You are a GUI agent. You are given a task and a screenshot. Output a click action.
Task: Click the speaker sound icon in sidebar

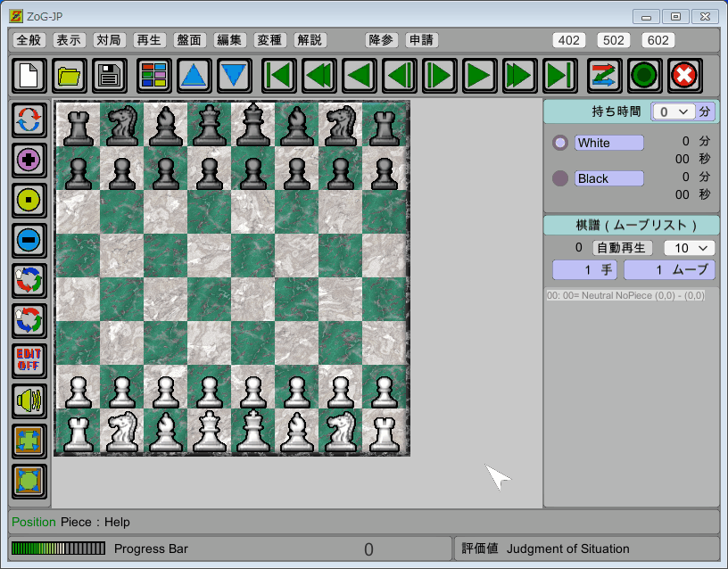29,401
